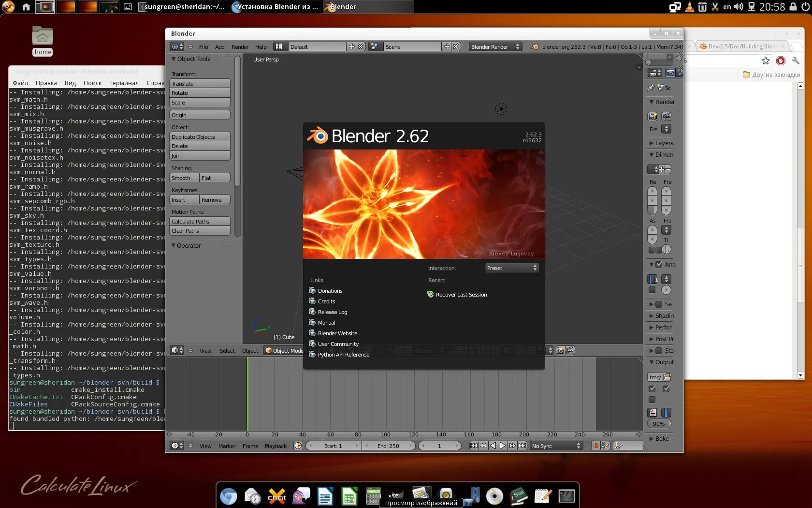The width and height of the screenshot is (812, 508).
Task: Open the Playback menu in the Timeline
Action: coord(275,446)
